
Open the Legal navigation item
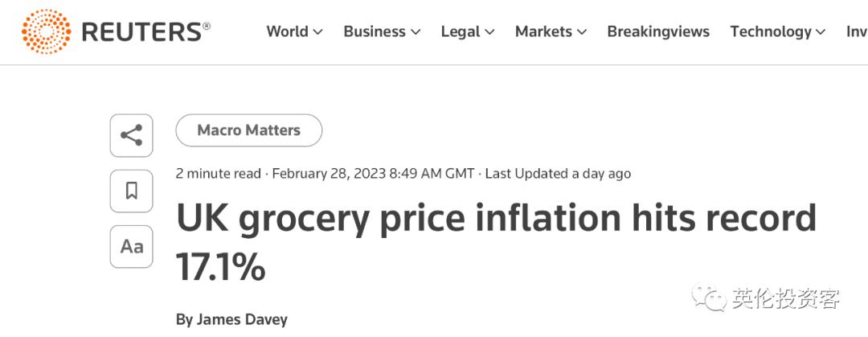[x=459, y=31]
